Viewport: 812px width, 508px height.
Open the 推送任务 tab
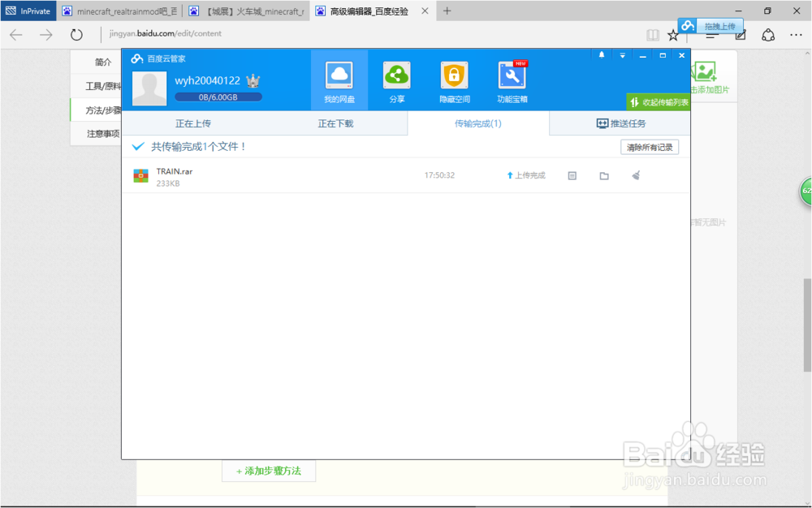[x=620, y=123]
